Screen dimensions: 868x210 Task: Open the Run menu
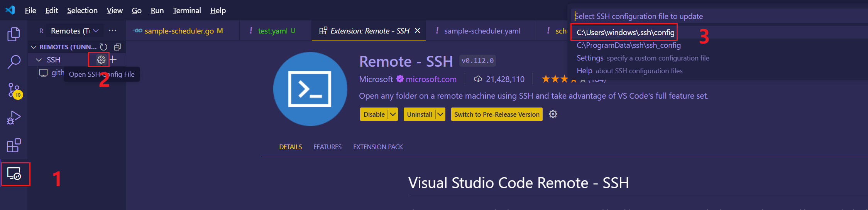pyautogui.click(x=157, y=10)
